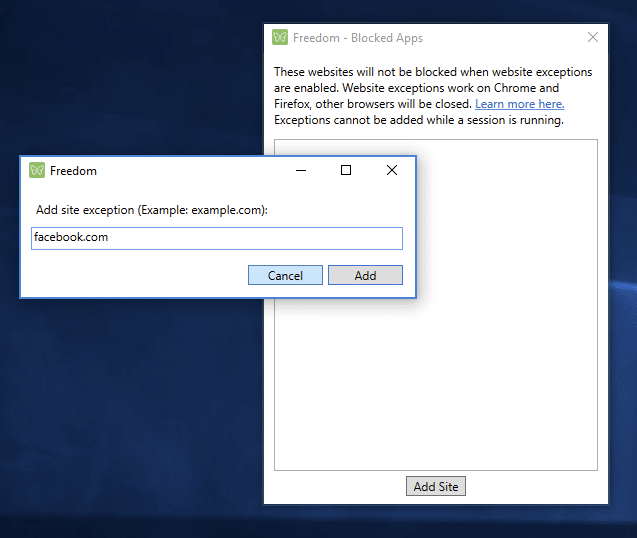Minimize the Freedom add exception dialog

point(301,171)
